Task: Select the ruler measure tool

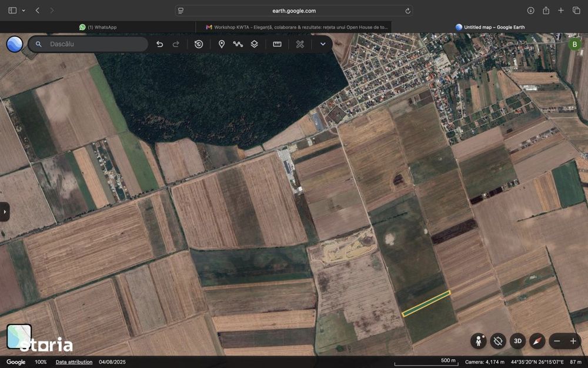Action: click(x=277, y=44)
